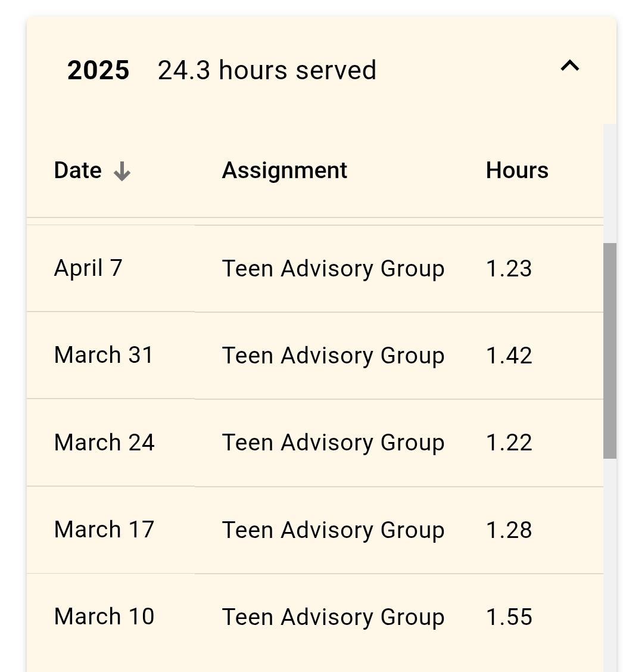
Task: Click the 1.55 hours value
Action: tap(509, 617)
